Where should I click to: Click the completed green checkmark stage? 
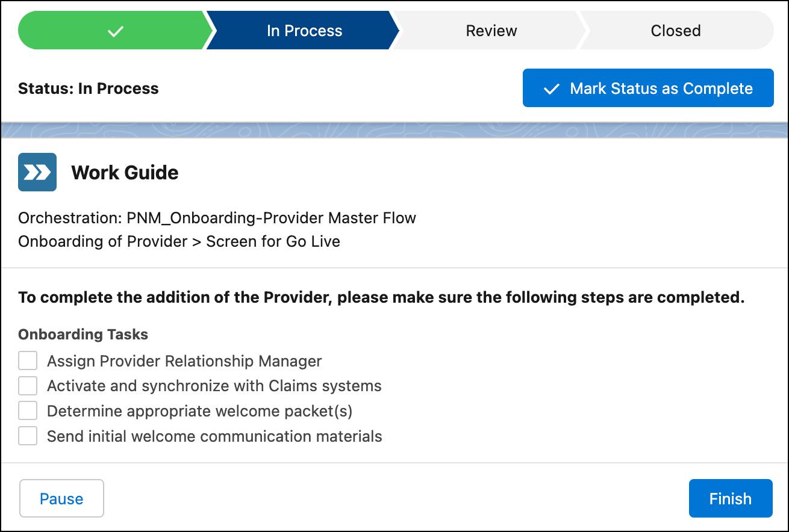(114, 31)
